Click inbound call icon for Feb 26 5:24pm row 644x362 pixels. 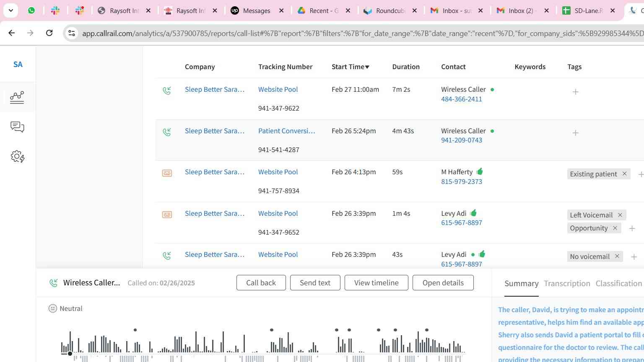click(x=167, y=132)
